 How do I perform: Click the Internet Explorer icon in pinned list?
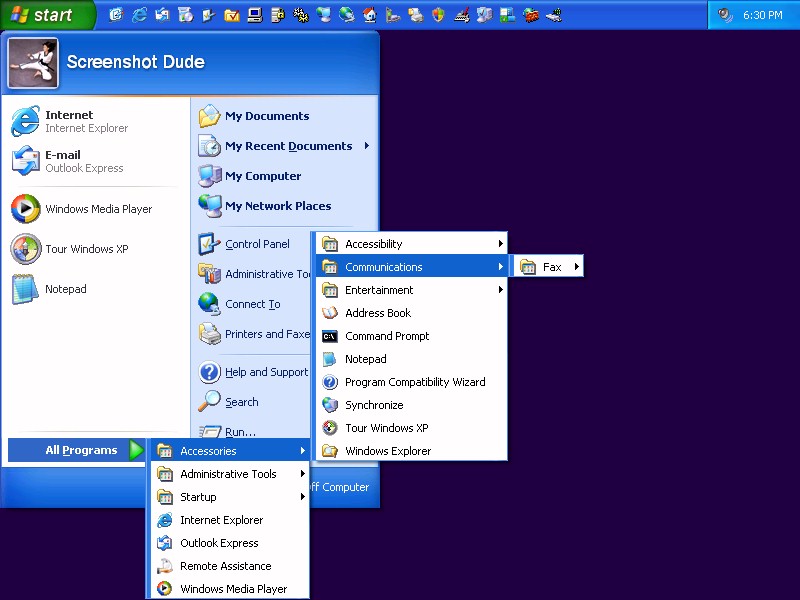(x=26, y=122)
